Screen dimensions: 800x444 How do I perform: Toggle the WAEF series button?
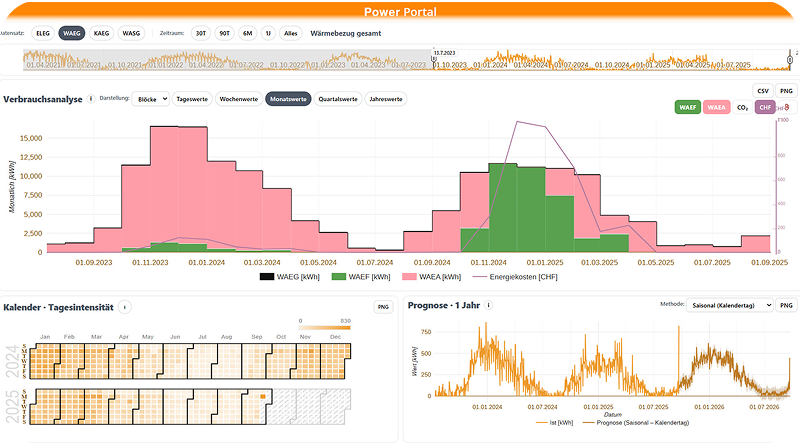687,106
